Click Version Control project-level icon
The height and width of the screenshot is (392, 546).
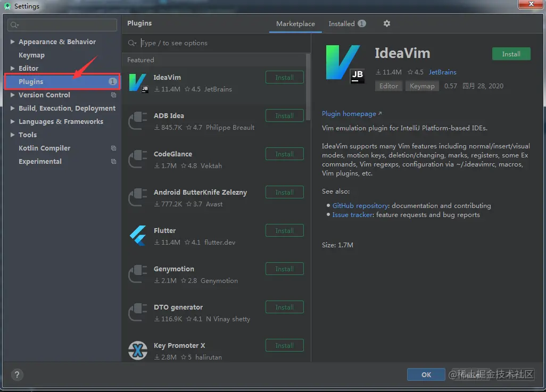point(113,95)
